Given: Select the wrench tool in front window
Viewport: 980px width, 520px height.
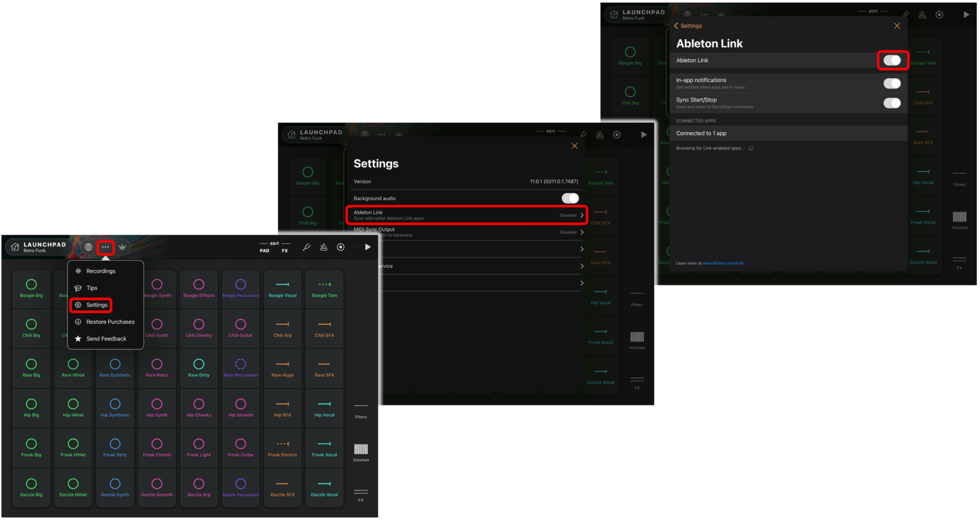Looking at the screenshot, I should [x=307, y=247].
